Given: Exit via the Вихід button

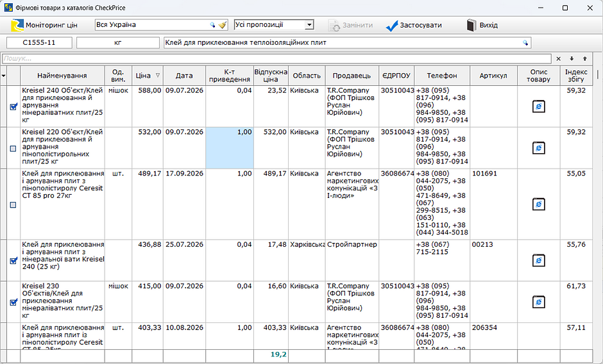Looking at the screenshot, I should point(482,26).
